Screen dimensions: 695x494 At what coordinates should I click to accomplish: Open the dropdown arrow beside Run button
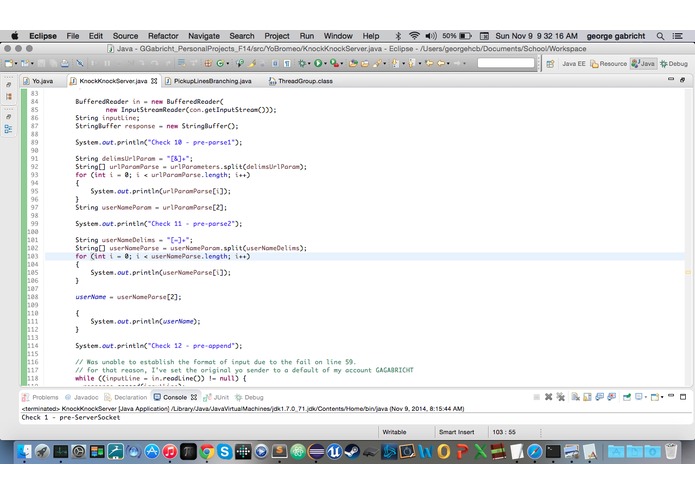325,64
